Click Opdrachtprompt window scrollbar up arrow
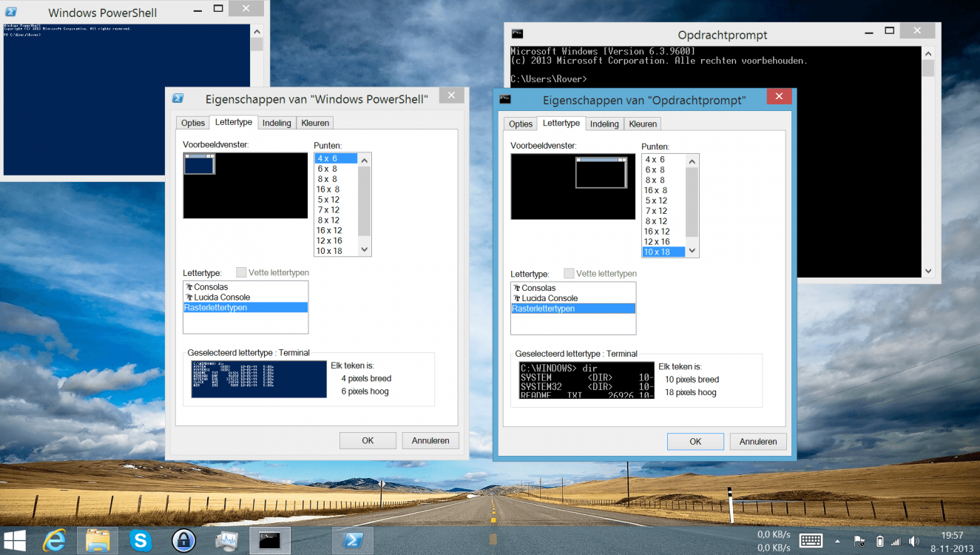Viewport: 980px width, 555px height. tap(928, 52)
